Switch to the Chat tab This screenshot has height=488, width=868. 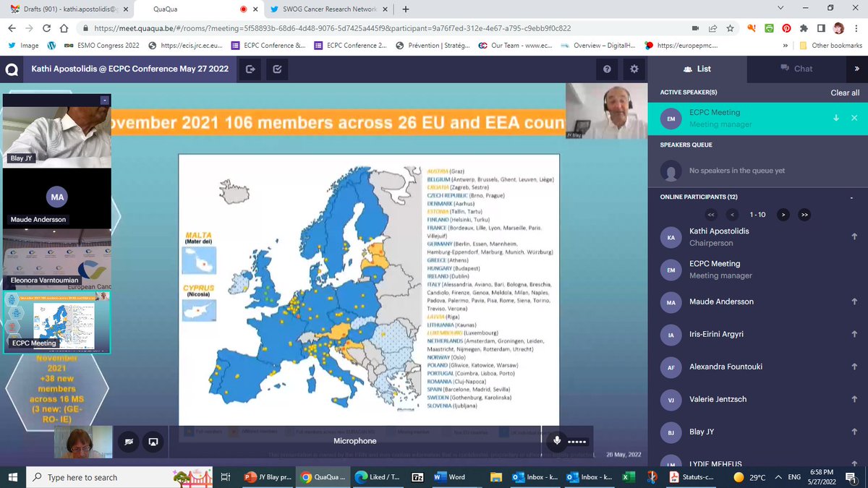(796, 69)
